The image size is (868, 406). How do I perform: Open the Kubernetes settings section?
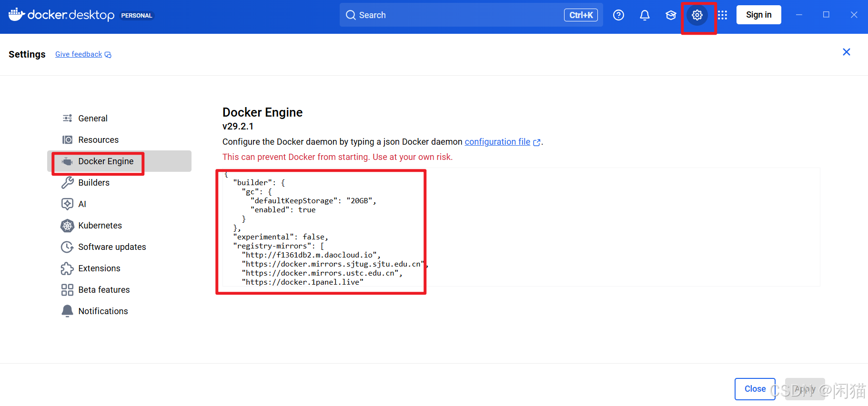click(x=119, y=226)
